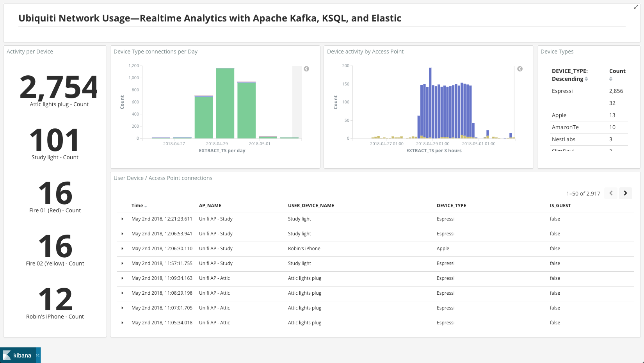The height and width of the screenshot is (363, 644).
Task: Click the fullscreen expand icon on title panel
Action: (636, 7)
